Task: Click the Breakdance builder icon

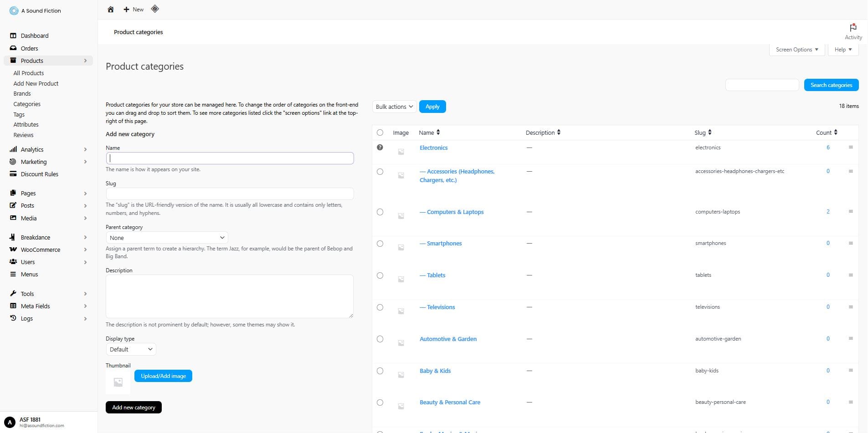Action: [x=13, y=237]
